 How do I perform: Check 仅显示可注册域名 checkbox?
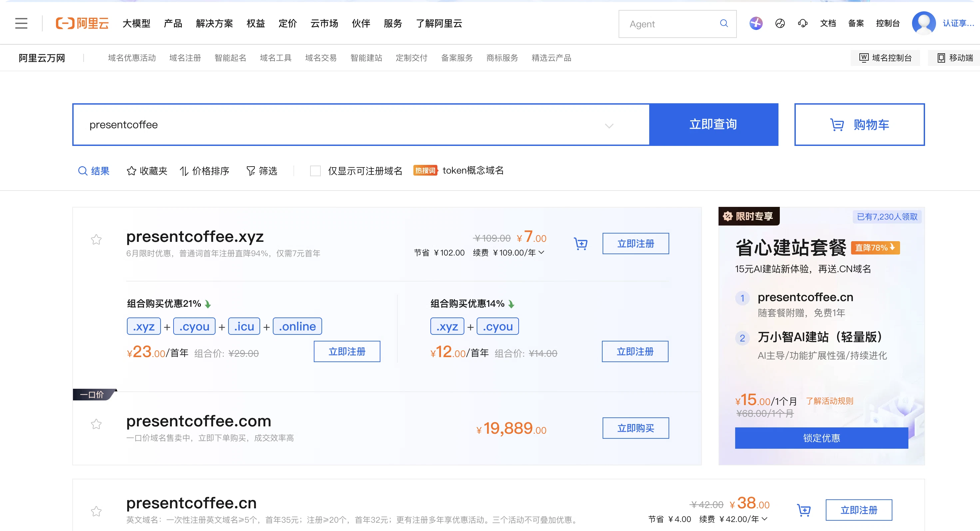click(x=315, y=171)
